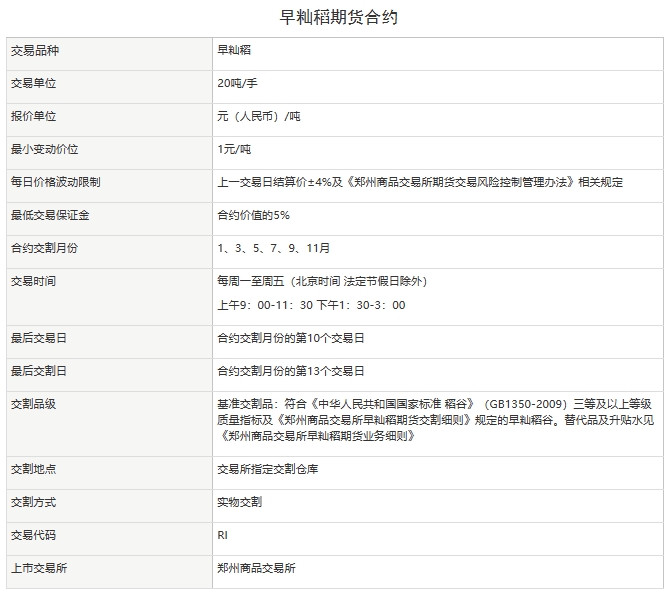The width and height of the screenshot is (669, 596).
Task: Select the 合约交割月份的第13个交易日 value
Action: pyautogui.click(x=290, y=371)
